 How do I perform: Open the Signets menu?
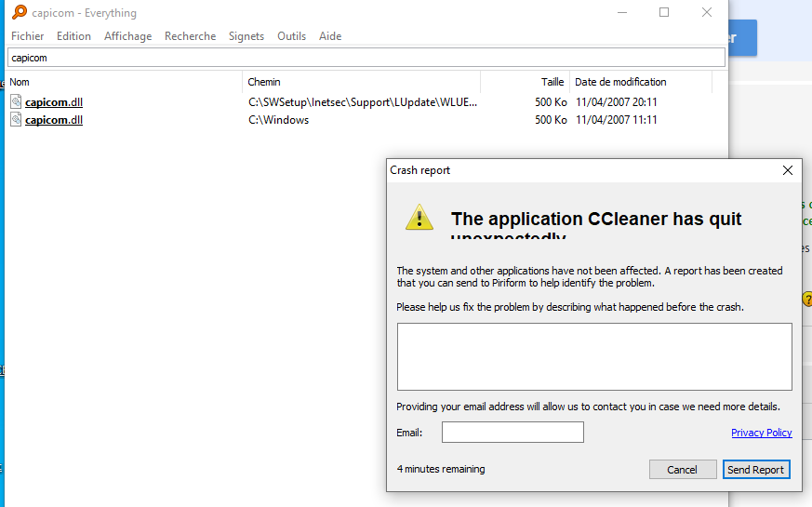pyautogui.click(x=246, y=36)
